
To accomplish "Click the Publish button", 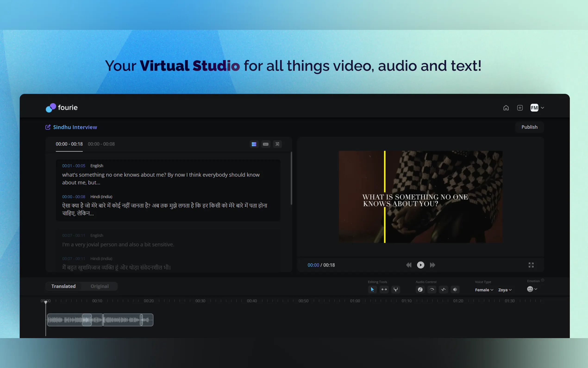I will pyautogui.click(x=529, y=127).
